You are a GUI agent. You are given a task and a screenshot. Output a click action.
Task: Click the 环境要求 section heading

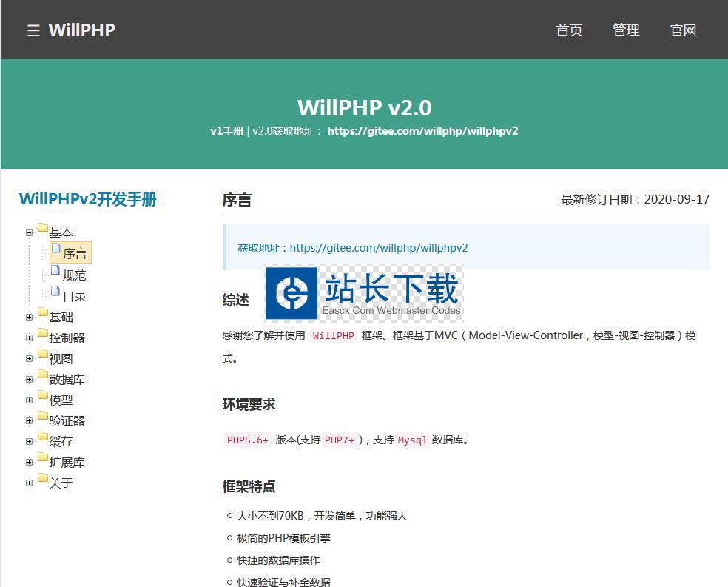249,404
